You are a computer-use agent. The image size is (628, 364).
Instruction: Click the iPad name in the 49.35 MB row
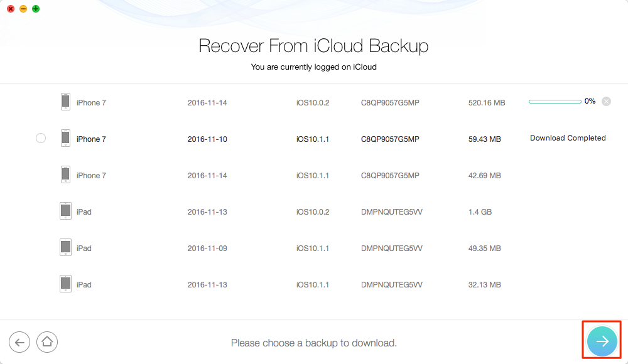84,249
